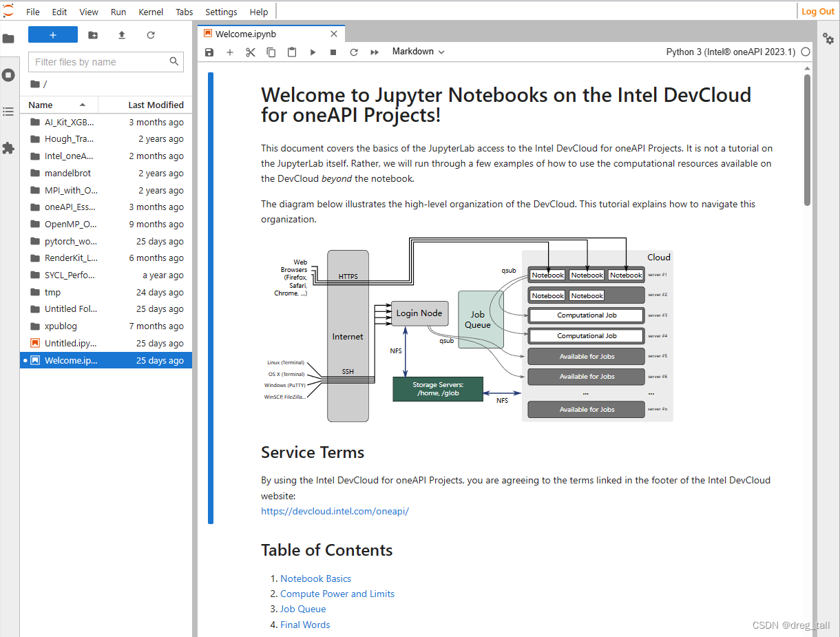
Task: Open the File Browser sidebar tab
Action: (x=8, y=39)
